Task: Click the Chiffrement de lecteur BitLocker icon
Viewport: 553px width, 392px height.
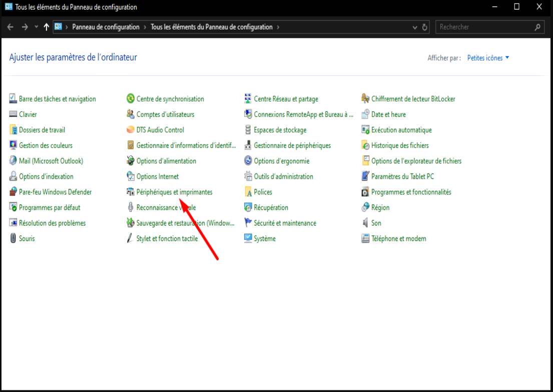Action: point(365,98)
